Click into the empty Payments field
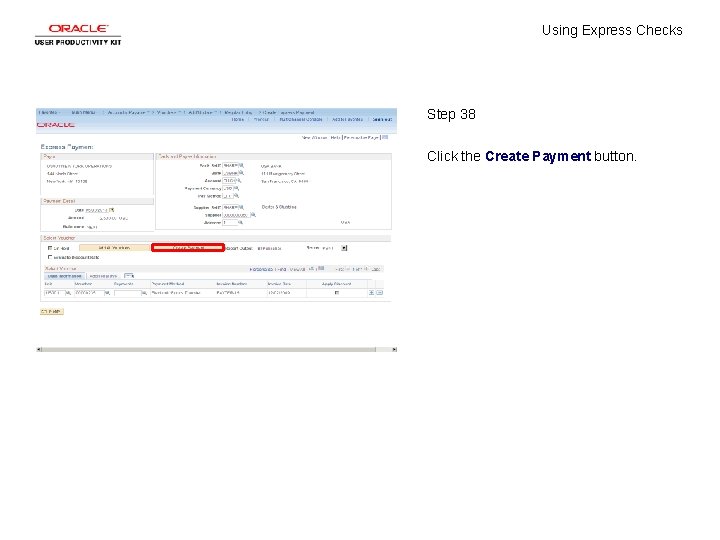The image size is (720, 540). [127, 293]
